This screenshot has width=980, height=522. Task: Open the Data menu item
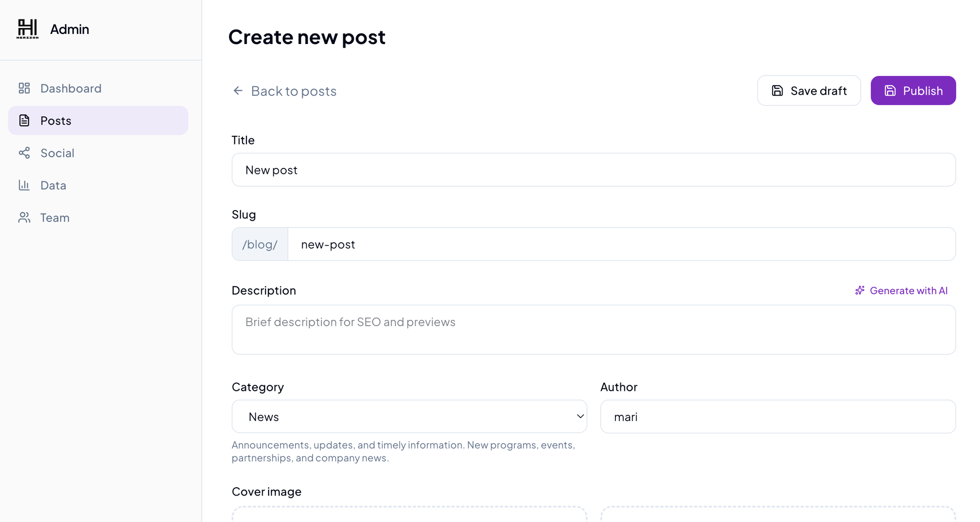[53, 185]
